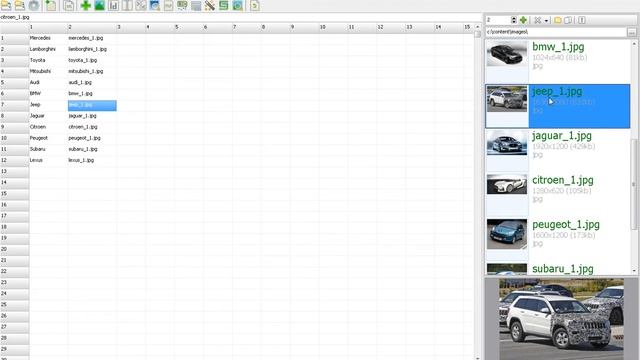This screenshot has width=640, height=360.
Task: Click the green picture icon in toolbar
Action: (x=100, y=5)
